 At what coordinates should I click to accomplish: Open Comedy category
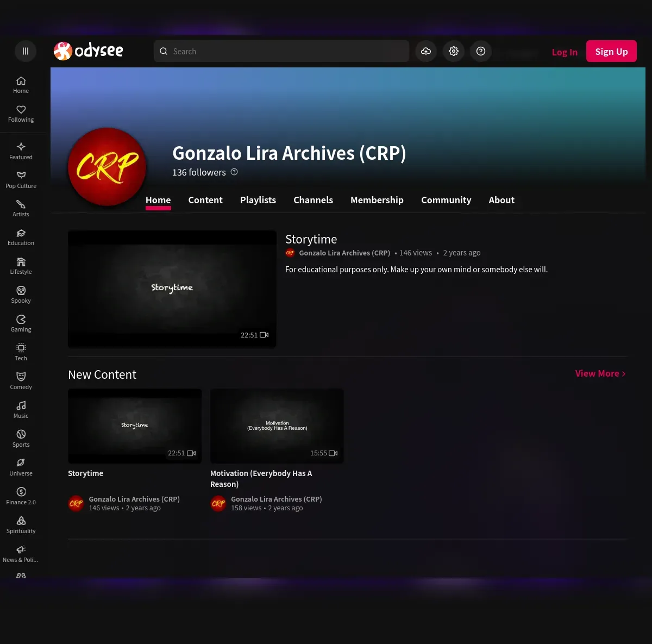21,381
